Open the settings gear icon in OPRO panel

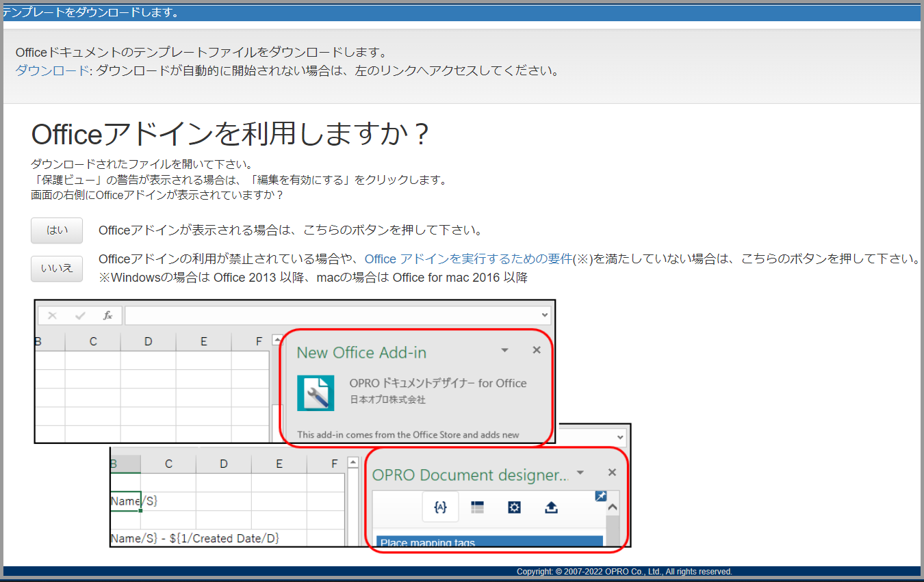pyautogui.click(x=514, y=507)
